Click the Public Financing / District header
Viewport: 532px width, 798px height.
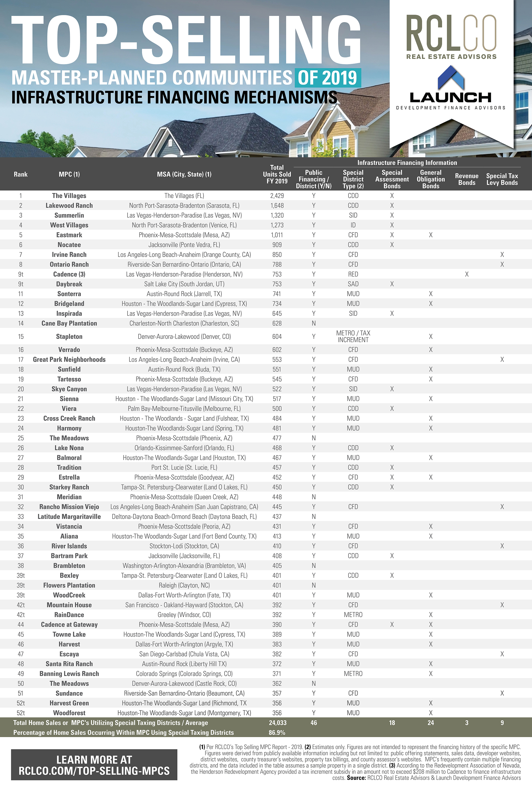tap(314, 179)
